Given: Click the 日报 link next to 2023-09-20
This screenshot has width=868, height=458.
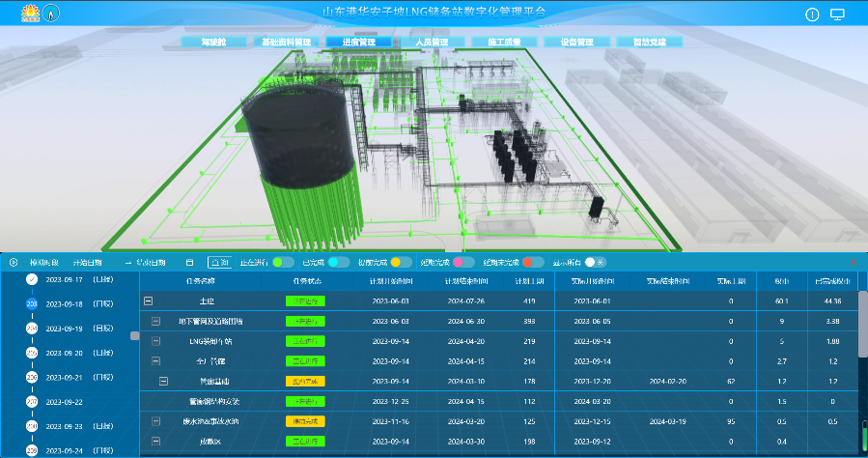Looking at the screenshot, I should 102,353.
